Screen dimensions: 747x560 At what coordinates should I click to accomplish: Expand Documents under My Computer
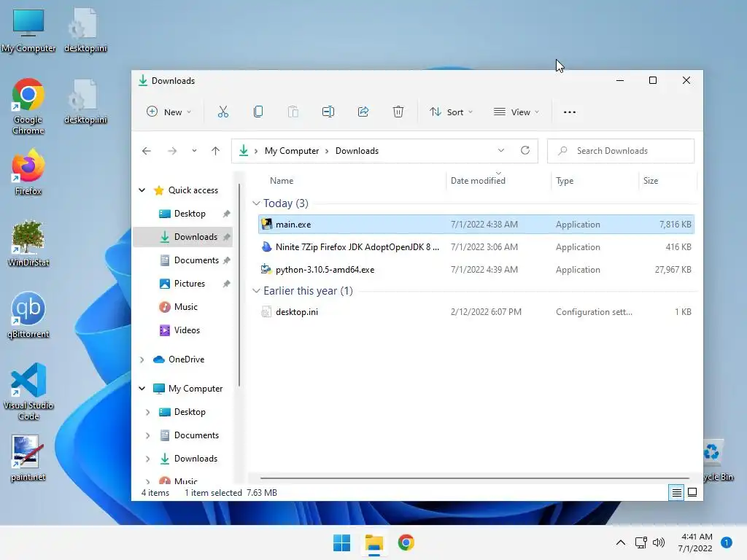(147, 435)
